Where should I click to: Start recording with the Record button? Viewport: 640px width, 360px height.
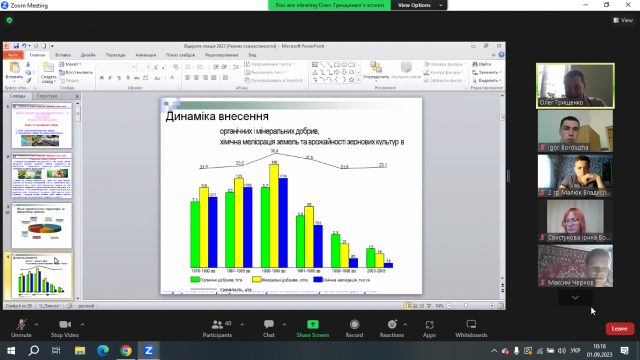click(x=354, y=328)
